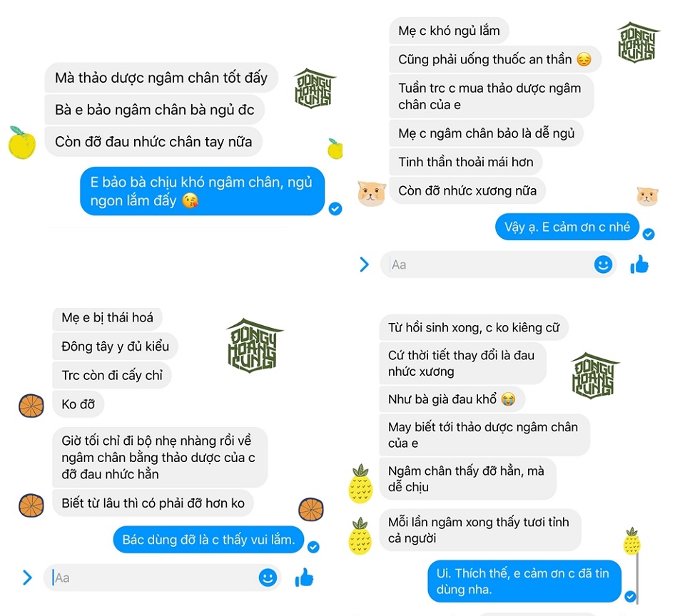Click the thumbs-up icon in top-right chat

[639, 264]
